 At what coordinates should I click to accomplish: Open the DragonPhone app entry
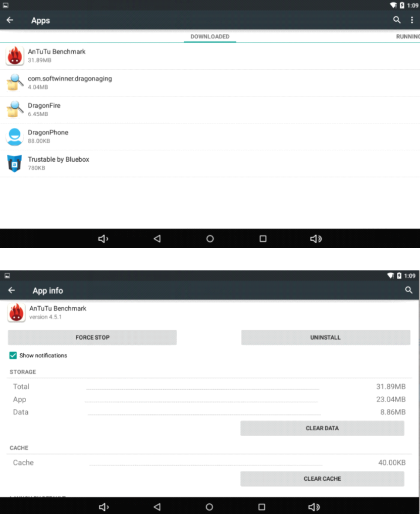click(210, 136)
